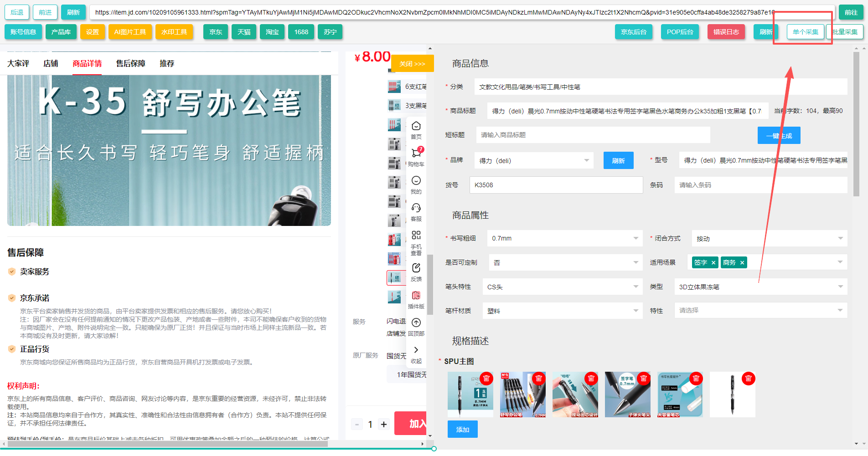Select the 子弹头笔尖 SPU thumbnail
This screenshot has width=868, height=456.
pyautogui.click(x=627, y=395)
